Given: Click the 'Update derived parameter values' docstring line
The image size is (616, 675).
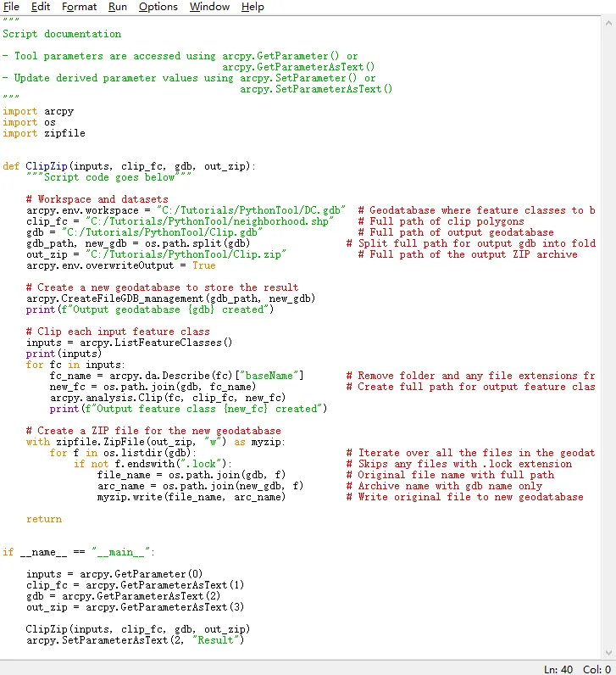Looking at the screenshot, I should 189,78.
